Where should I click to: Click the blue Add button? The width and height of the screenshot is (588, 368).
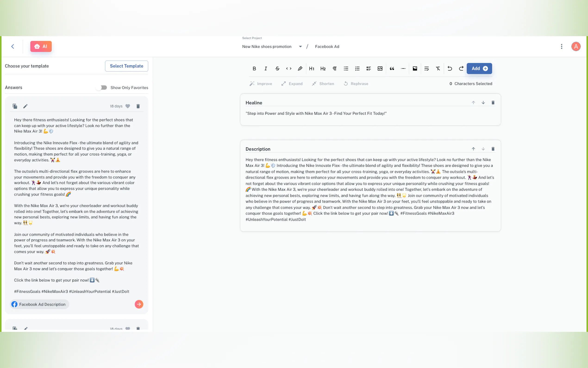point(479,69)
